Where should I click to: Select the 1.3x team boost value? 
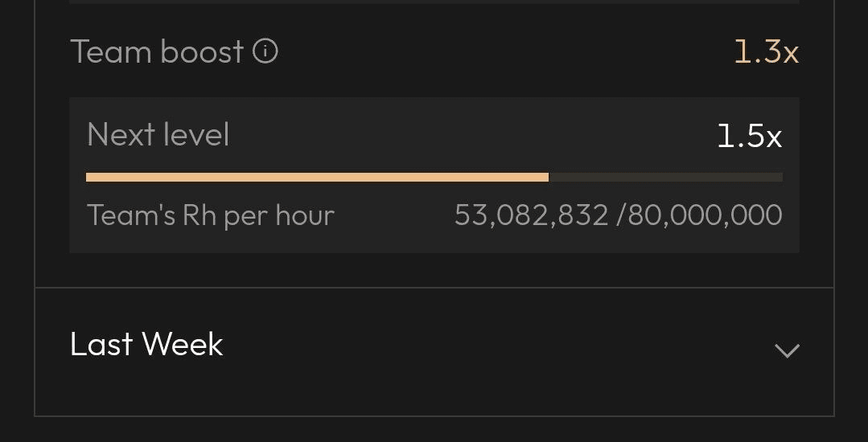766,52
